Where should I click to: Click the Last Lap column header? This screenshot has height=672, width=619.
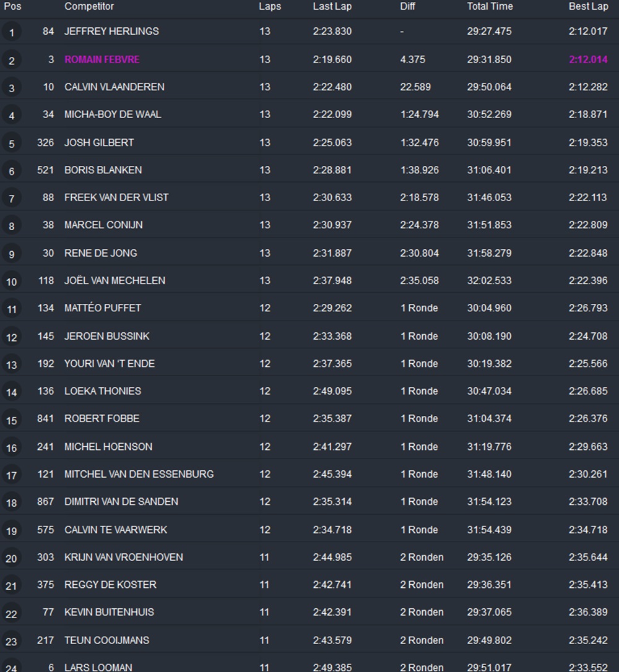tap(332, 6)
